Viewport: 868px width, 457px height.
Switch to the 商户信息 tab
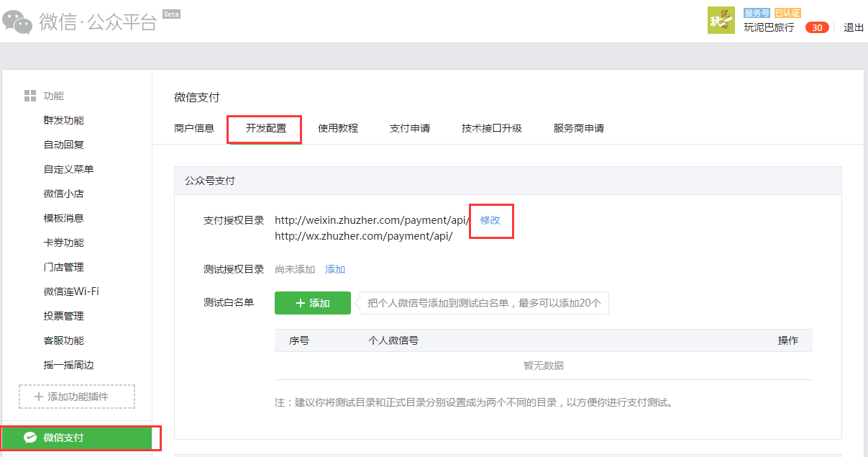pyautogui.click(x=194, y=128)
